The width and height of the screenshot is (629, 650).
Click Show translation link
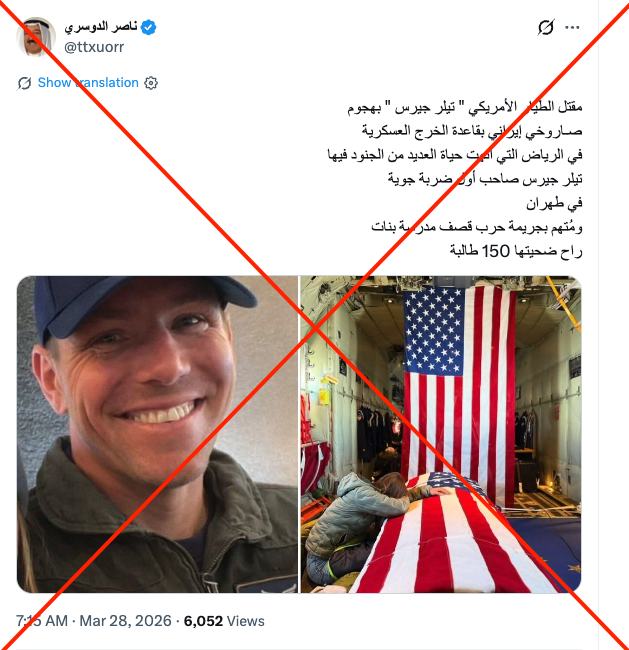(88, 82)
